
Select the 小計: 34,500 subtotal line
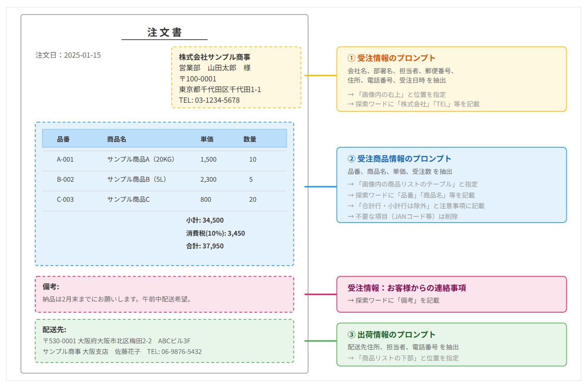click(204, 220)
